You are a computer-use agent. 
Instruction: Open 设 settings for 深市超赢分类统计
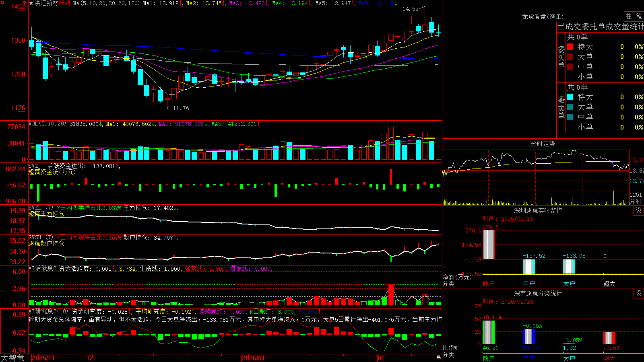click(x=639, y=293)
